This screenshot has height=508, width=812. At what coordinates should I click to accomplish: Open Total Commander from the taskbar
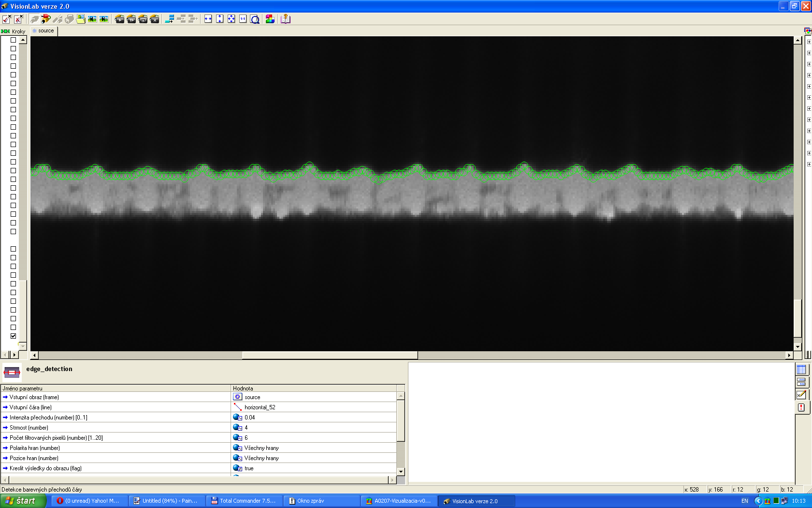pyautogui.click(x=244, y=501)
